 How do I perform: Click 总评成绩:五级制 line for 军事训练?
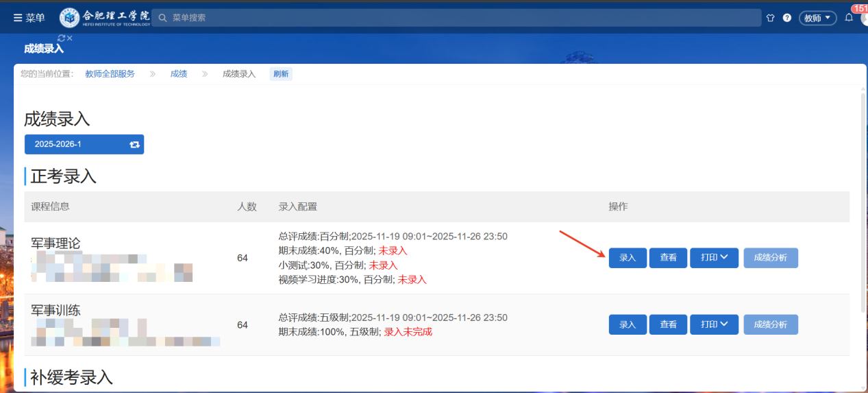(x=393, y=318)
